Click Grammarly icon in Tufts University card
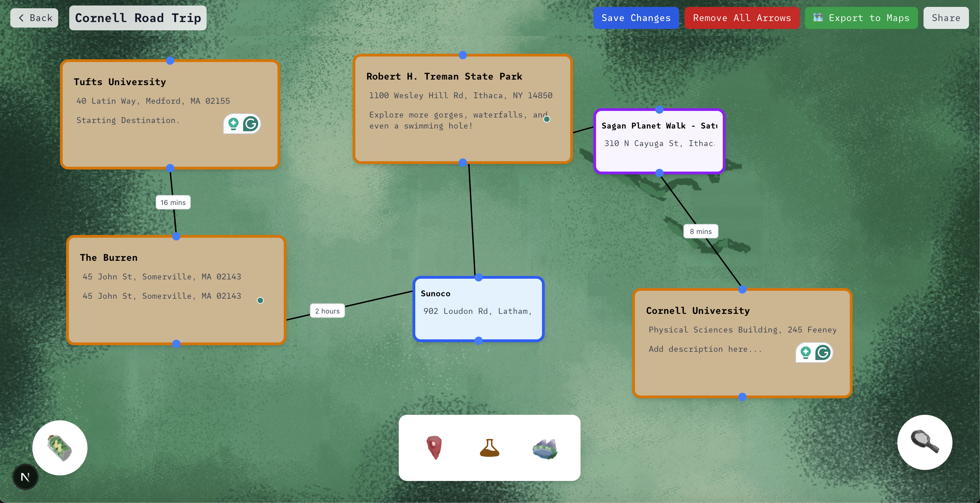The image size is (980, 503). [x=251, y=124]
